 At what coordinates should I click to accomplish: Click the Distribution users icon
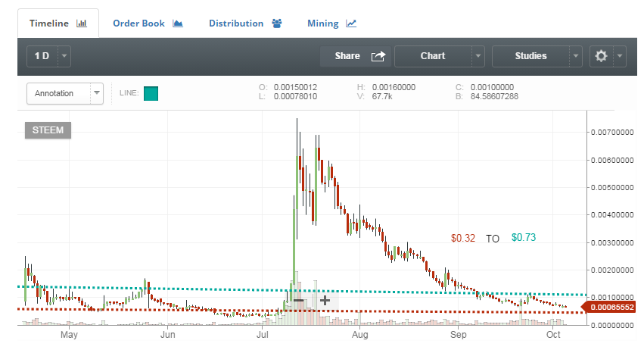point(276,23)
